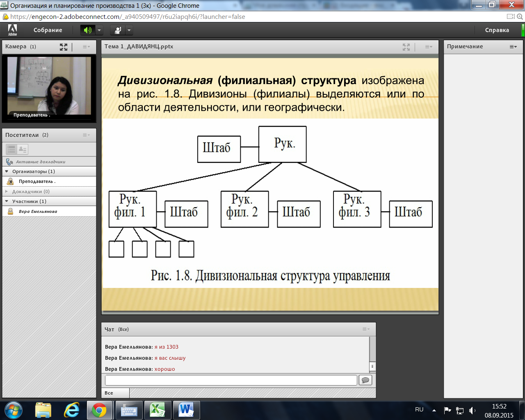Open the Чат pod options menu
The width and height of the screenshot is (525, 420).
pyautogui.click(x=366, y=329)
